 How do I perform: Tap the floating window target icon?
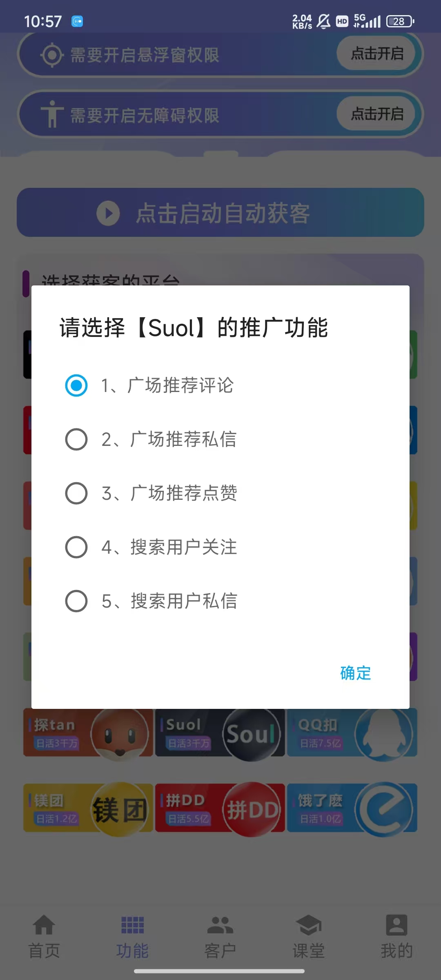52,55
